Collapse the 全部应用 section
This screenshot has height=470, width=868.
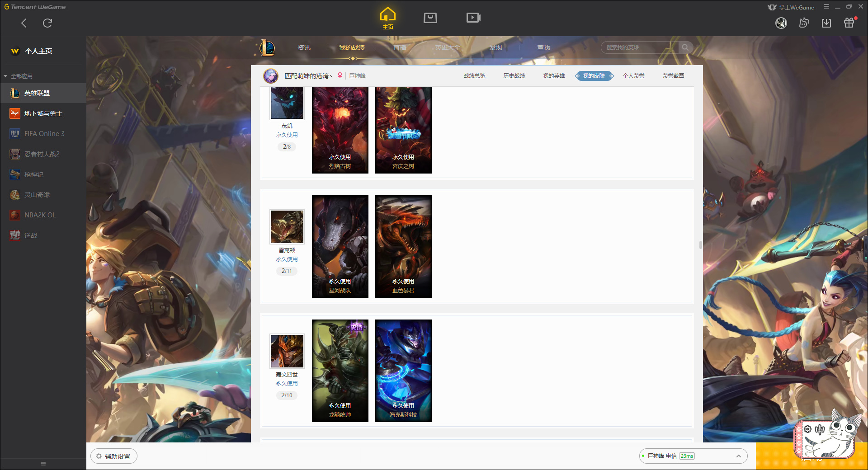pyautogui.click(x=18, y=76)
